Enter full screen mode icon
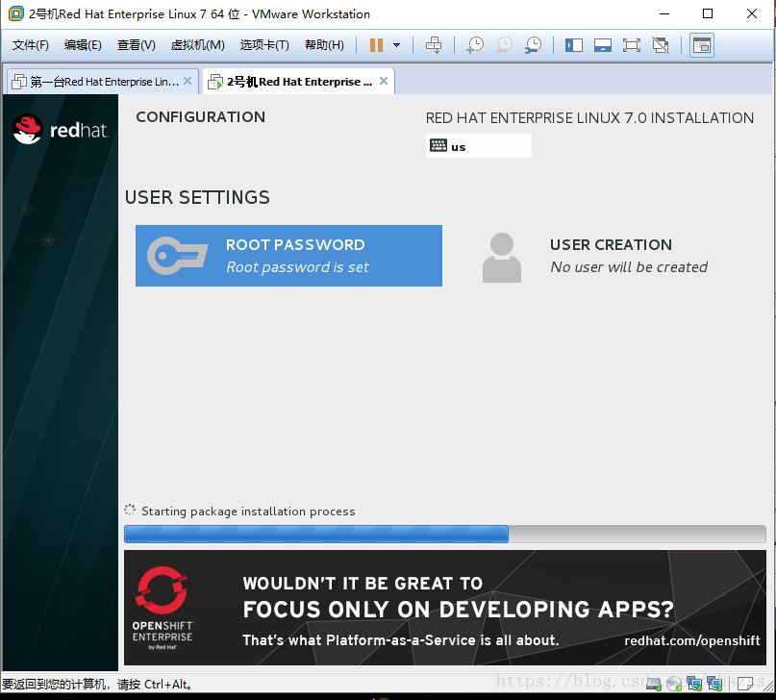 tap(631, 45)
